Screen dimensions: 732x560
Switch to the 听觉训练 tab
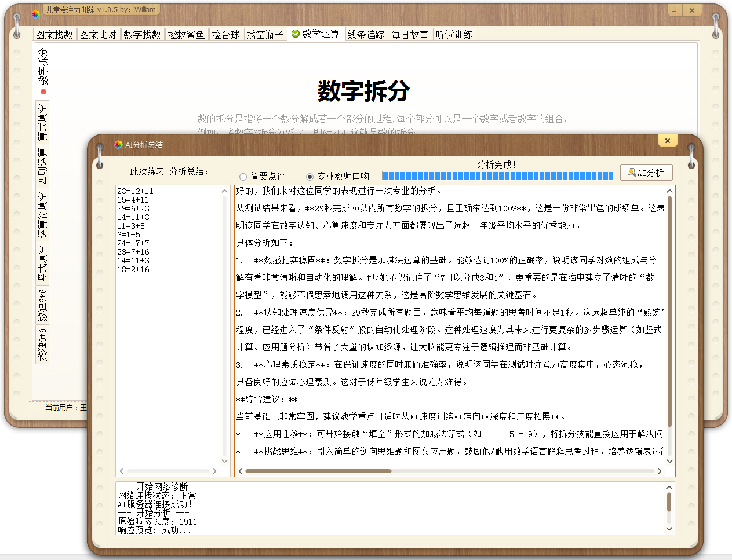point(454,34)
